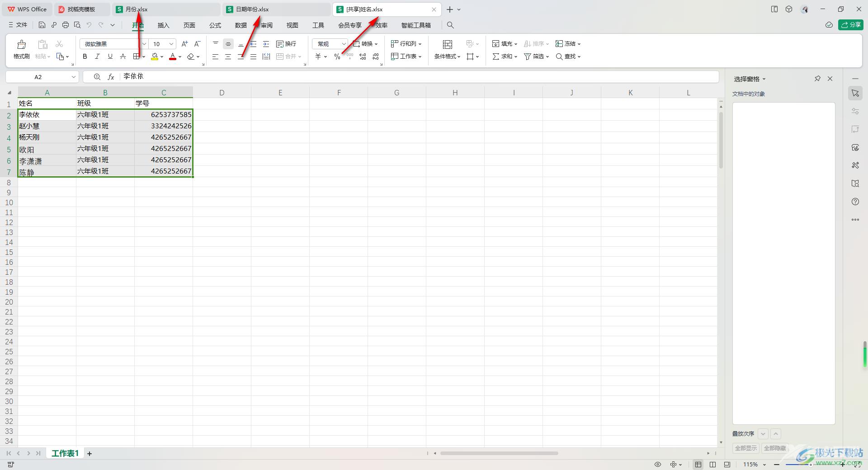The image size is (868, 470).
Task: Pin the selection pane (选择窗格)
Action: [x=817, y=79]
